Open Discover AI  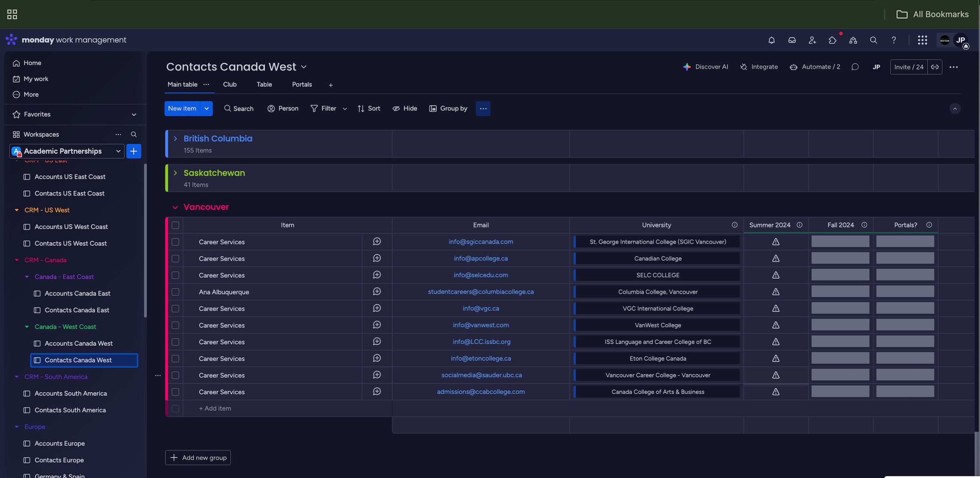pyautogui.click(x=705, y=67)
